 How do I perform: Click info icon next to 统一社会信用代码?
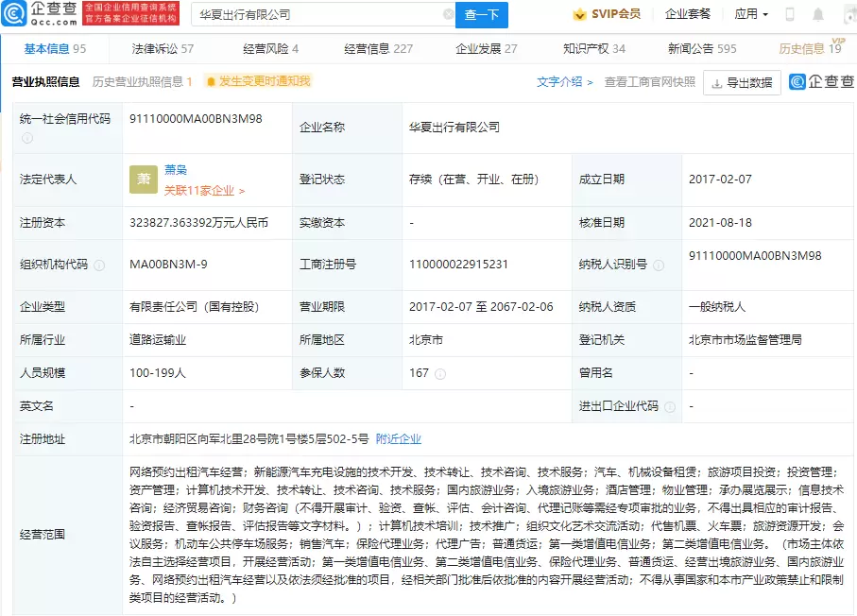(x=27, y=138)
